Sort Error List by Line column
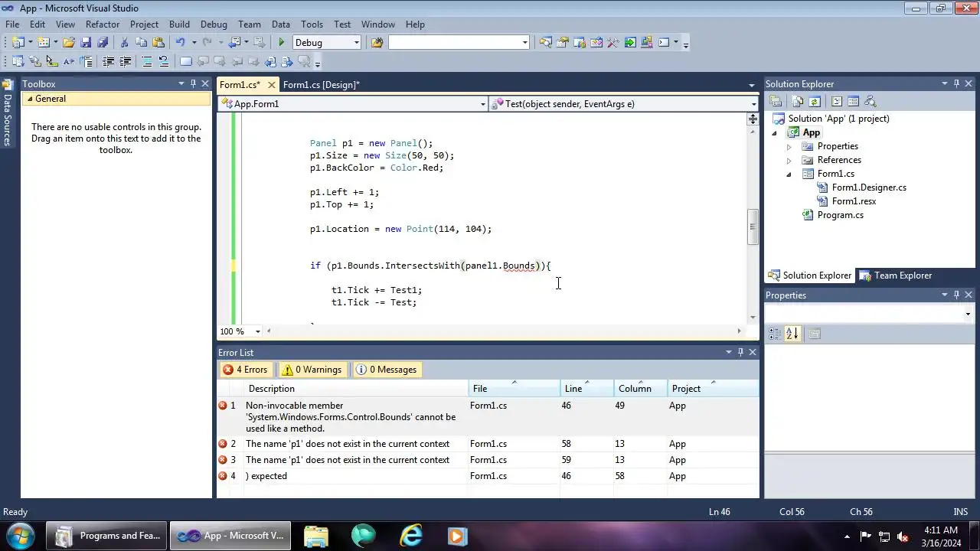Viewport: 980px width, 551px height. [586, 389]
